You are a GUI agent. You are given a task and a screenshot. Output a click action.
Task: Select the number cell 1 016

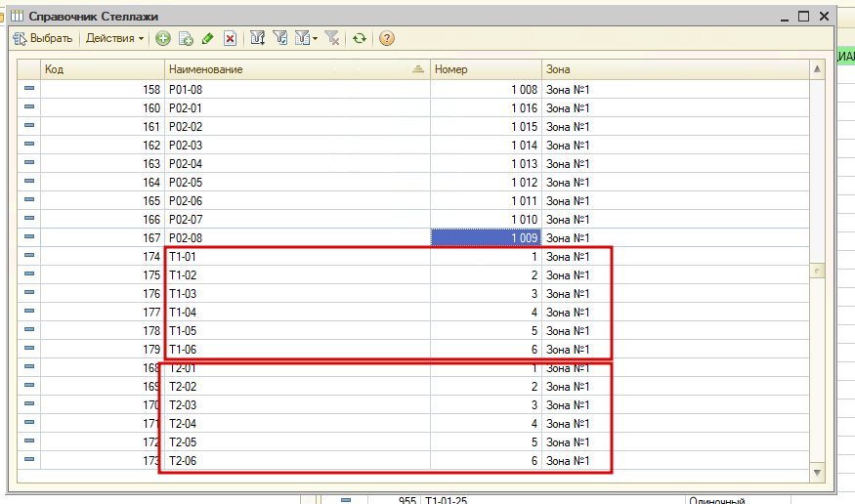tap(486, 107)
